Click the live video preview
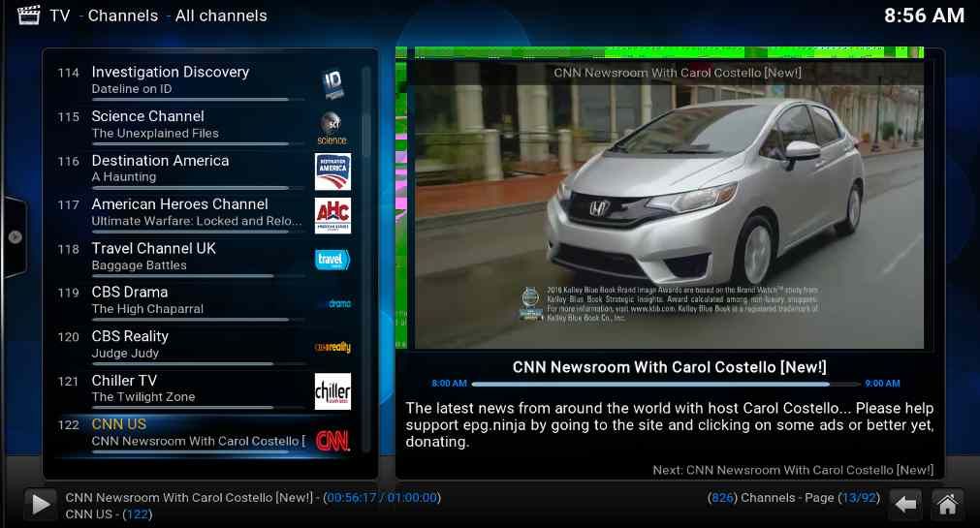This screenshot has height=528, width=980. click(x=670, y=203)
